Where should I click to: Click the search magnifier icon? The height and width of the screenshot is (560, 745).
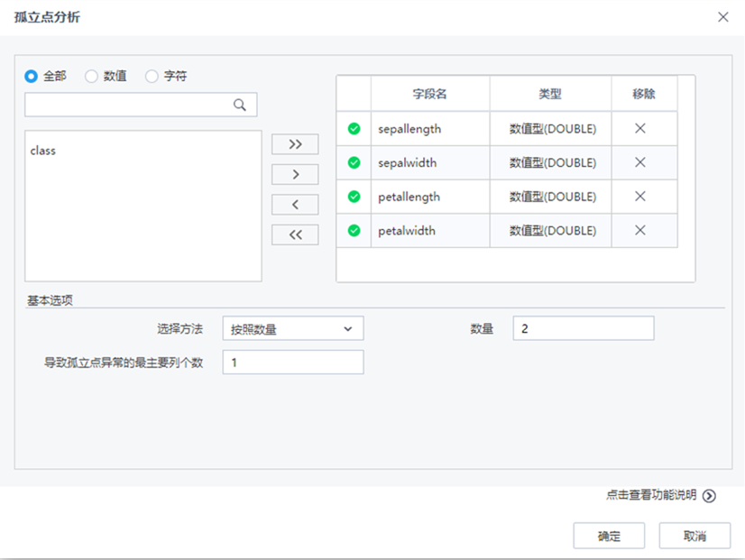(x=240, y=105)
